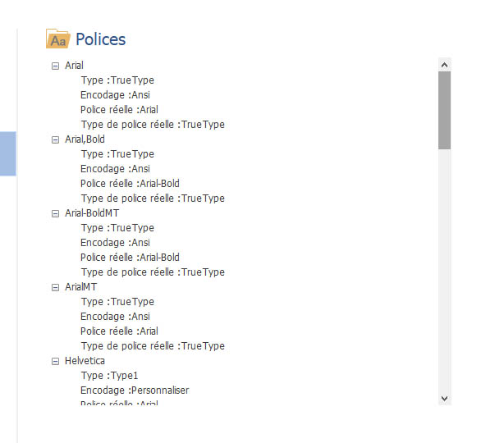This screenshot has width=504, height=443.
Task: Select the ArialMT tree item label
Action: 80,287
